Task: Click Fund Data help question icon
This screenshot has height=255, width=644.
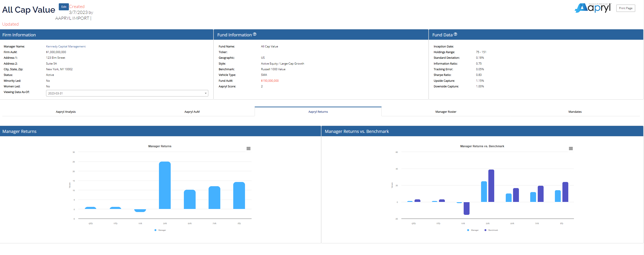Action: 455,34
